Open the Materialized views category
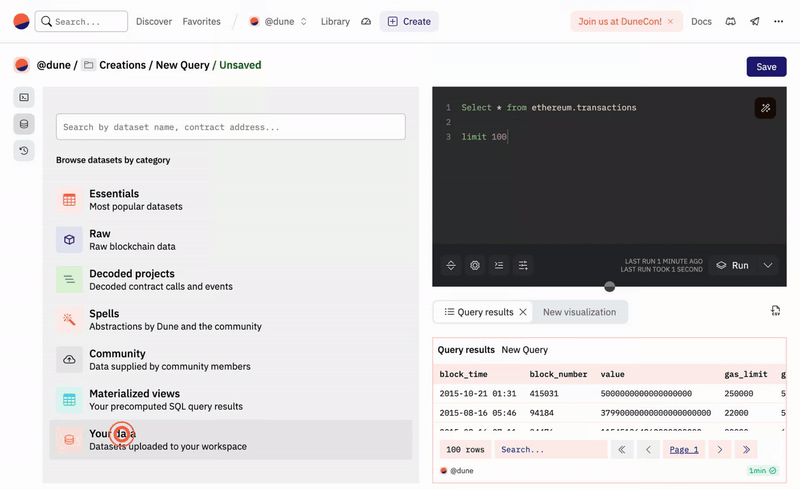The height and width of the screenshot is (489, 800). 231,400
